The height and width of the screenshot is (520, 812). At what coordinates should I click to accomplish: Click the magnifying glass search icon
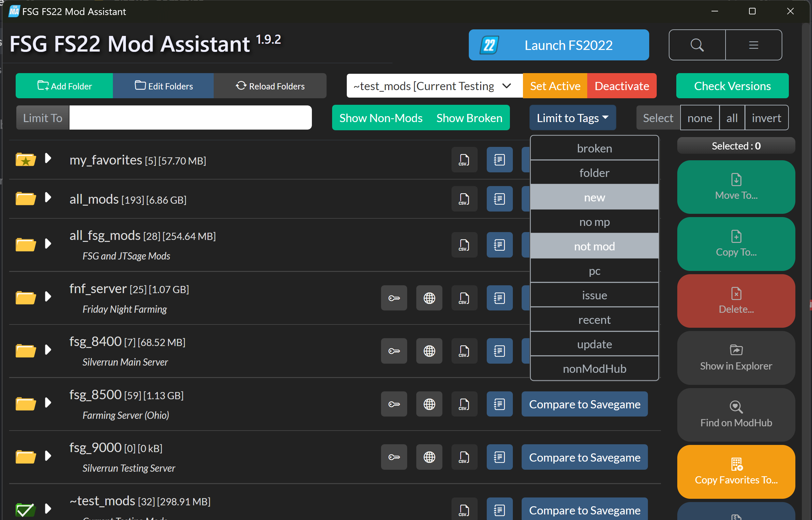point(697,45)
